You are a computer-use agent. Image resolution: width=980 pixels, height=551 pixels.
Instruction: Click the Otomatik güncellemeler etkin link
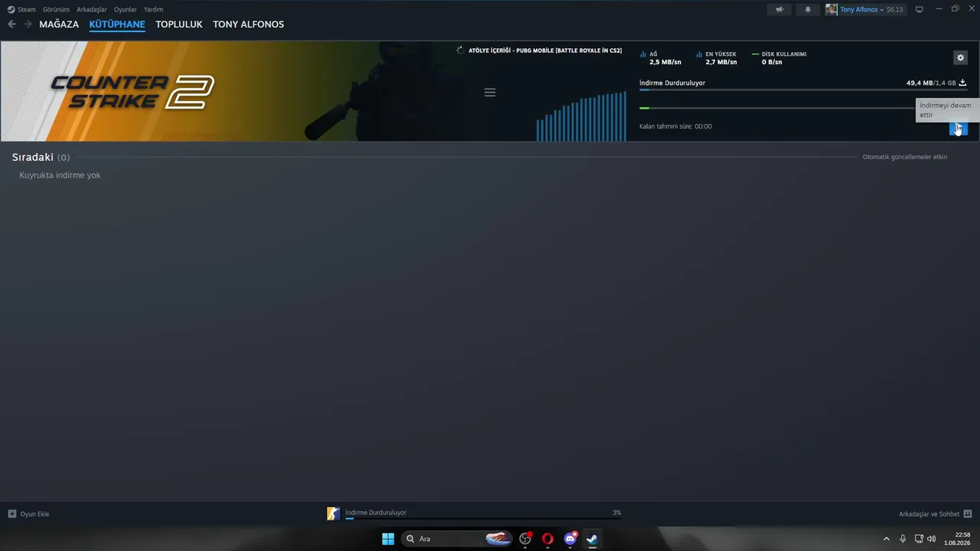pos(905,157)
